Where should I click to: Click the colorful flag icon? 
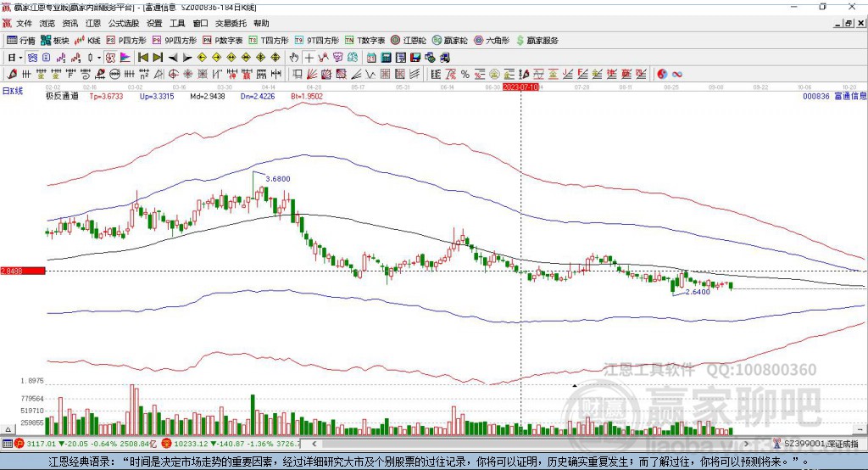pos(125,58)
